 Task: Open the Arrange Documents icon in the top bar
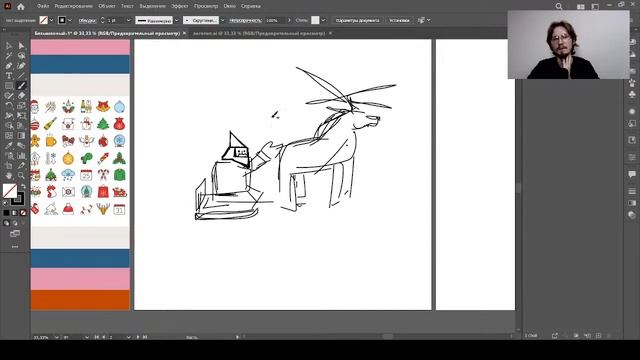point(580,7)
